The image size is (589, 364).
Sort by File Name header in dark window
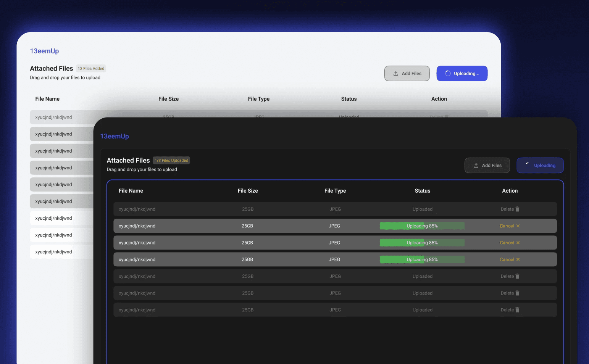pyautogui.click(x=131, y=191)
